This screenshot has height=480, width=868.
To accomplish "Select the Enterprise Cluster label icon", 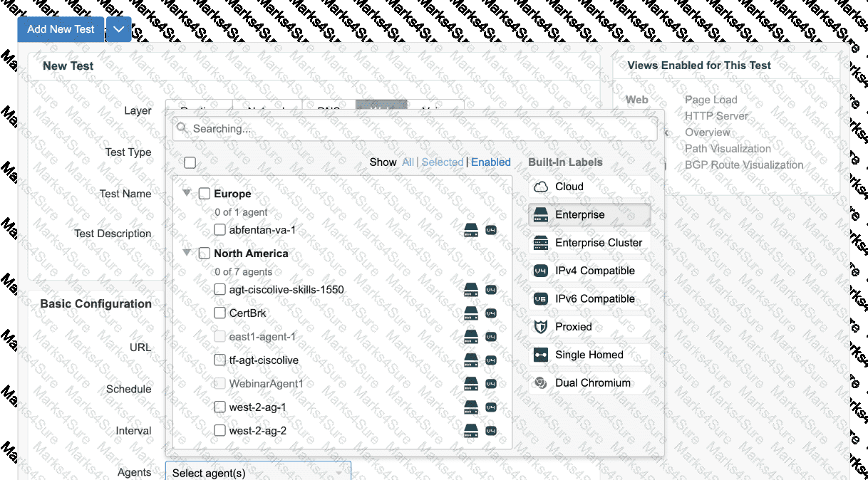I will [541, 243].
